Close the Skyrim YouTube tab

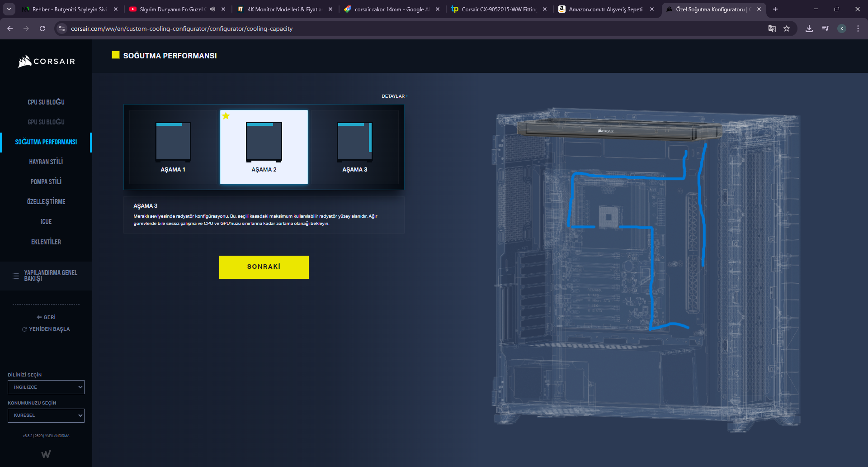coord(223,9)
